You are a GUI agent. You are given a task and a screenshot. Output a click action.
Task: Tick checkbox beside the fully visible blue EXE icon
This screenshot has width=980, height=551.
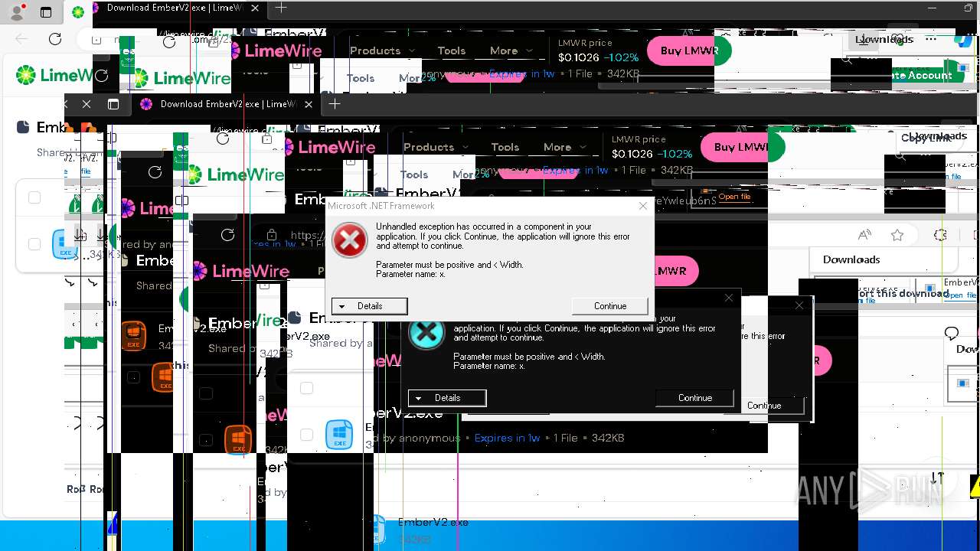tap(307, 435)
